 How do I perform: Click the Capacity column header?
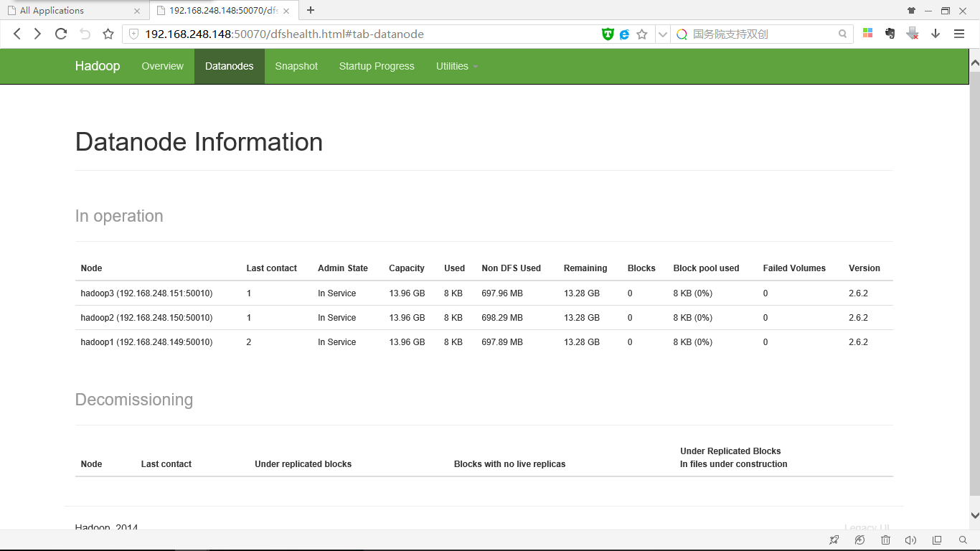pos(407,268)
